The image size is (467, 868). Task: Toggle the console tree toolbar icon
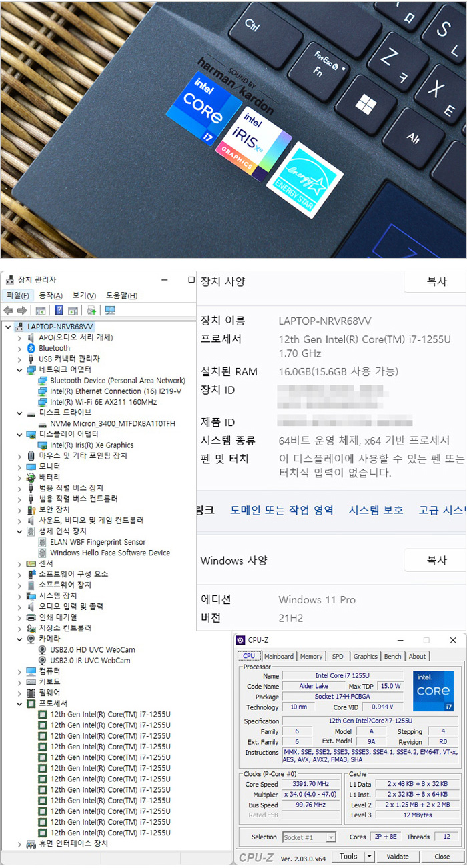click(x=41, y=311)
